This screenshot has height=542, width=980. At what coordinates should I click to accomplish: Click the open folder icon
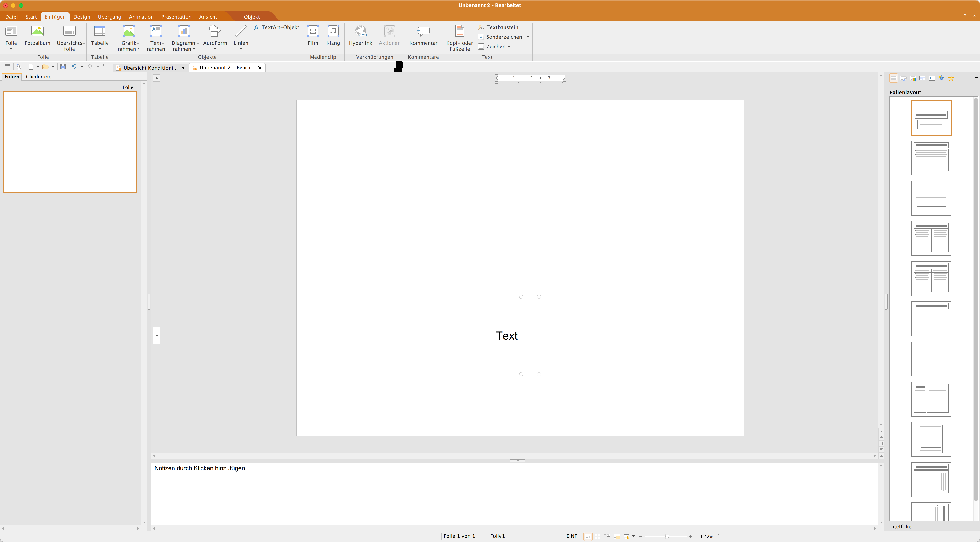(x=45, y=67)
